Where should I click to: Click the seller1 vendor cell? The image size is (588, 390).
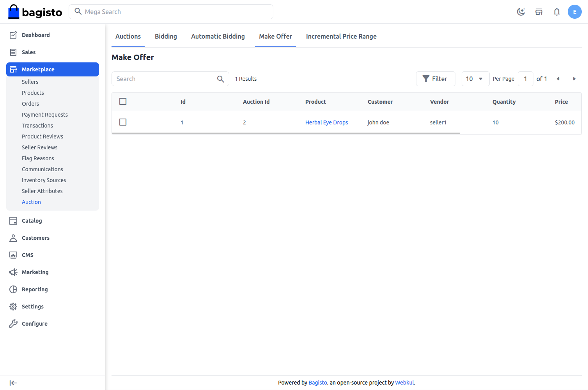(438, 122)
